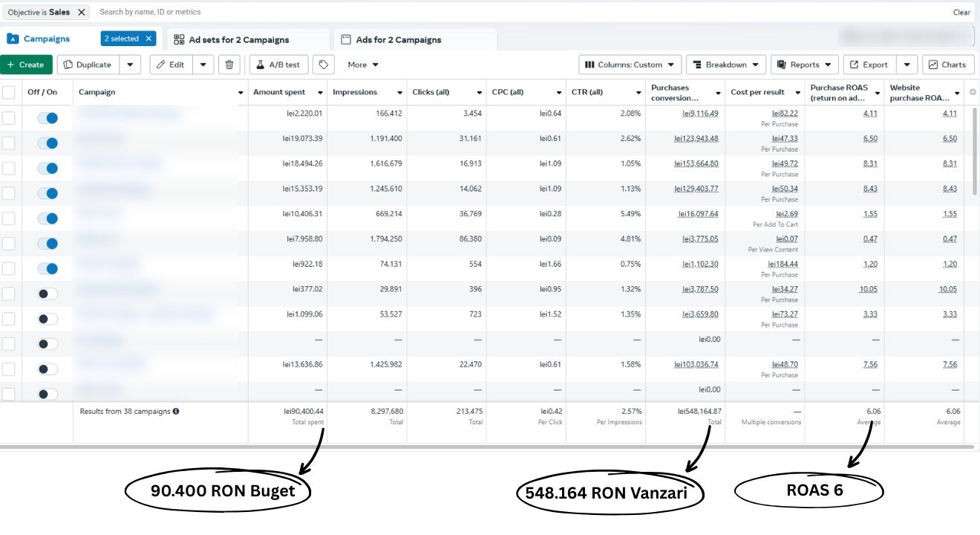Click the Ad sets grid icon
The image size is (980, 535).
(x=179, y=39)
